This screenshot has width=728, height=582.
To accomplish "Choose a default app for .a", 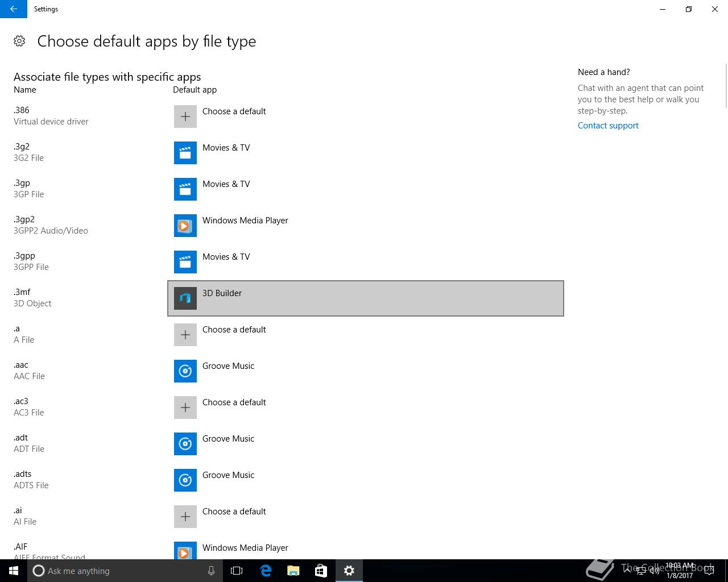I will [366, 335].
